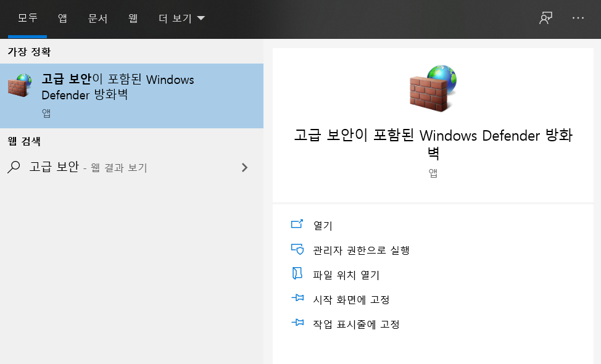Expand the 고급 보안 web result chevron
Viewport: 601px width, 364px height.
244,167
